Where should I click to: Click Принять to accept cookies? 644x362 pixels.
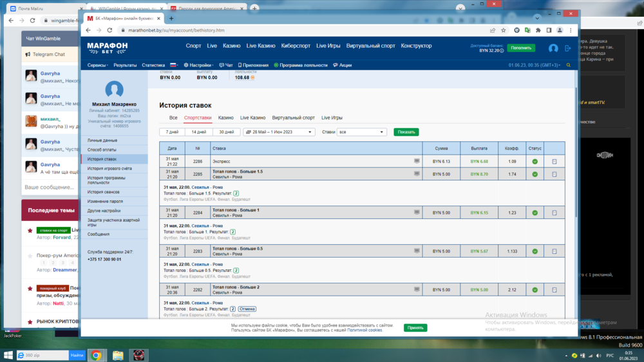pos(415,327)
